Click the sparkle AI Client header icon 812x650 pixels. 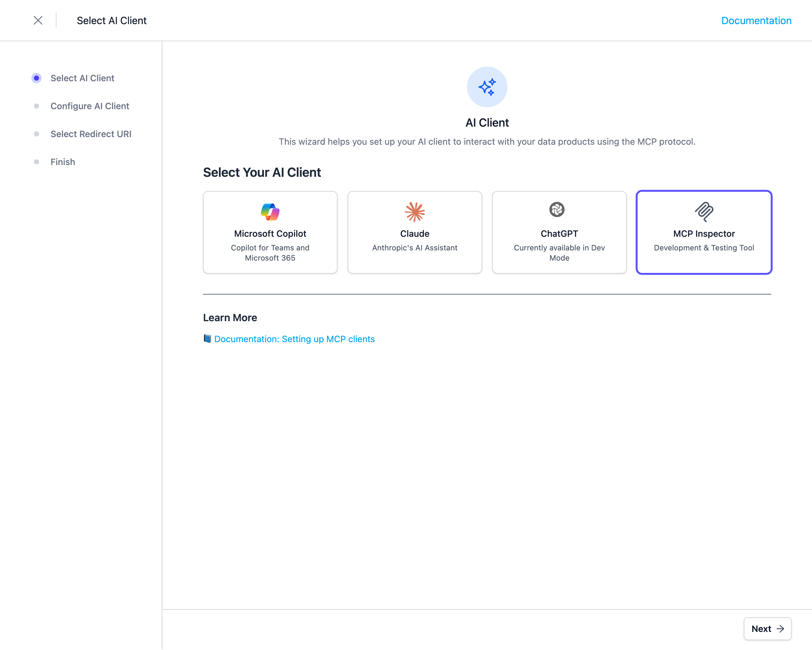pyautogui.click(x=487, y=86)
